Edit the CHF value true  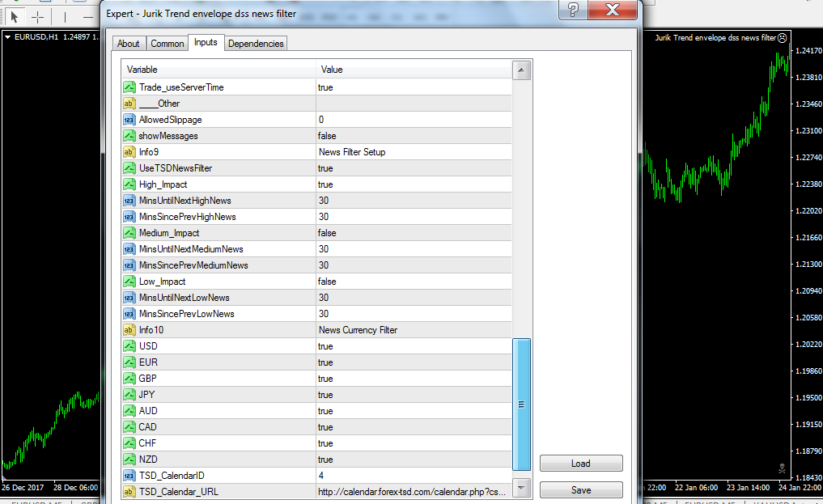(414, 443)
